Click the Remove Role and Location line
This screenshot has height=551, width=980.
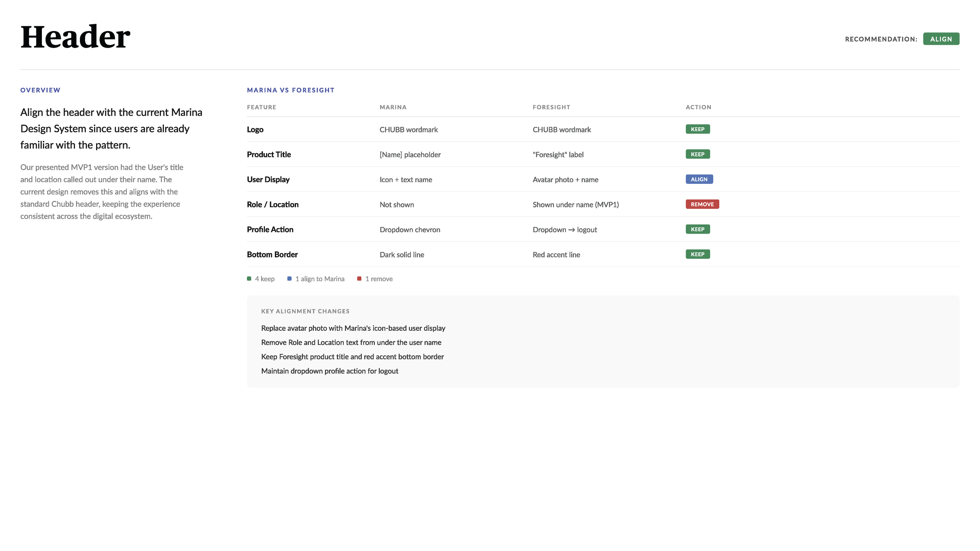[351, 343]
